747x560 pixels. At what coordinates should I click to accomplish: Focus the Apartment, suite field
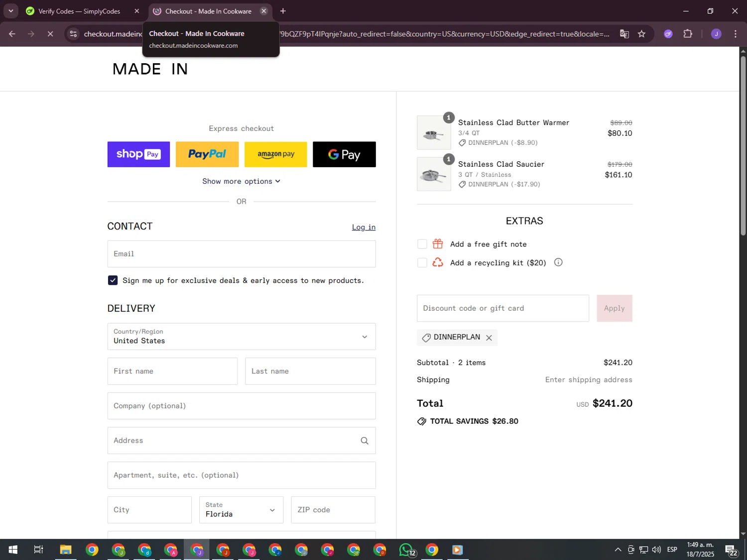pos(242,475)
